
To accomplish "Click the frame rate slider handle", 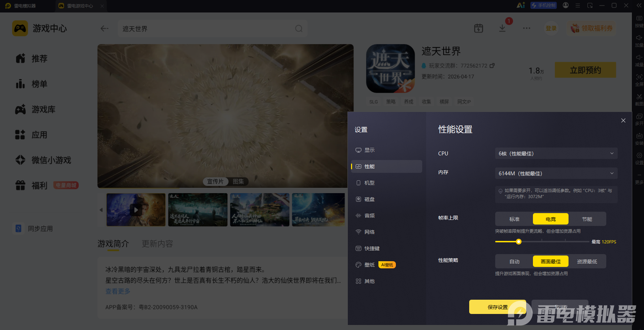I will [519, 242].
